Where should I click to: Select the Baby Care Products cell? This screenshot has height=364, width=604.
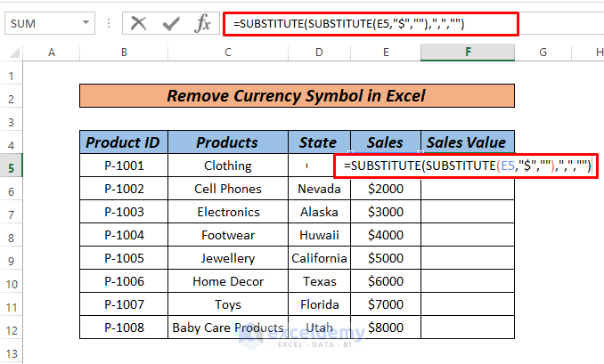tap(228, 328)
